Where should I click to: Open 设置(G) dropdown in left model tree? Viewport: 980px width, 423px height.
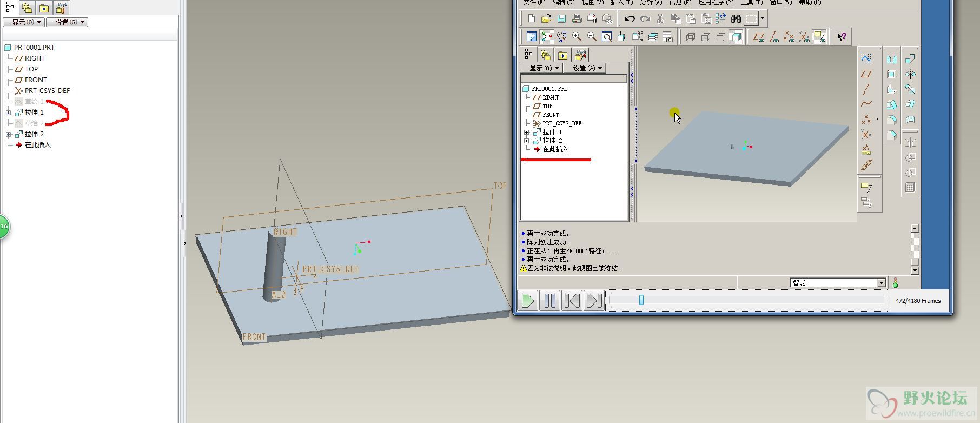(x=67, y=22)
